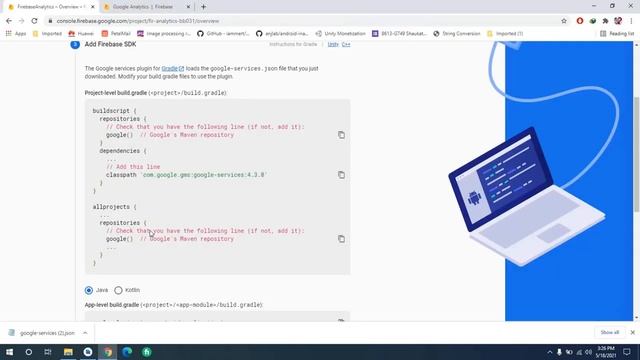
Task: Copy the first google() repository line
Action: point(341,135)
